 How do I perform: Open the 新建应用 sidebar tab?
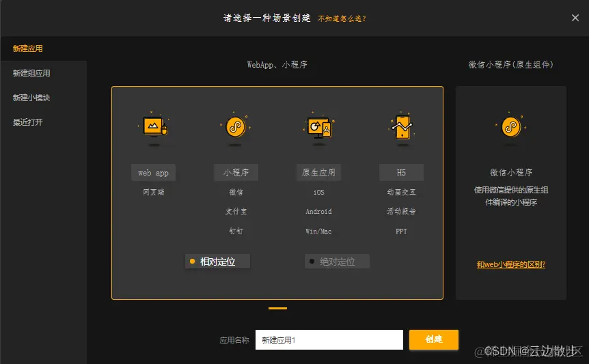(x=44, y=48)
